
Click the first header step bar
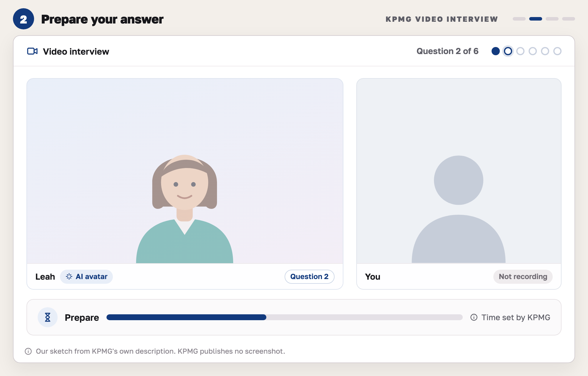click(519, 19)
